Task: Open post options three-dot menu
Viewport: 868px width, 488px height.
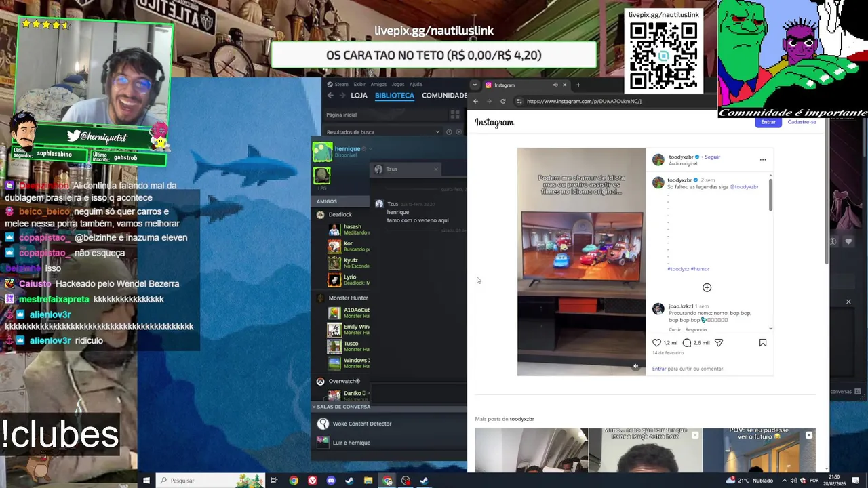Action: point(763,160)
